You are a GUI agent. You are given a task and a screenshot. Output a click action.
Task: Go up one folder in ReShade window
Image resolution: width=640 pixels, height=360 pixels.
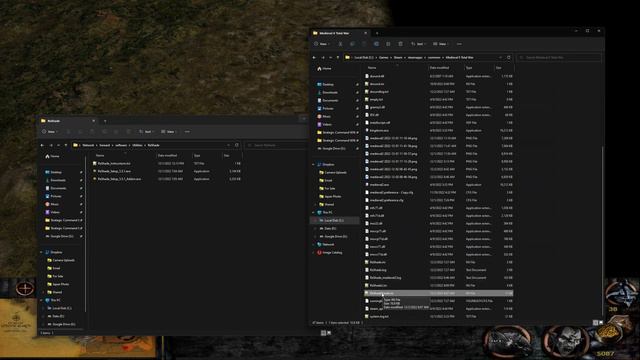[66, 145]
